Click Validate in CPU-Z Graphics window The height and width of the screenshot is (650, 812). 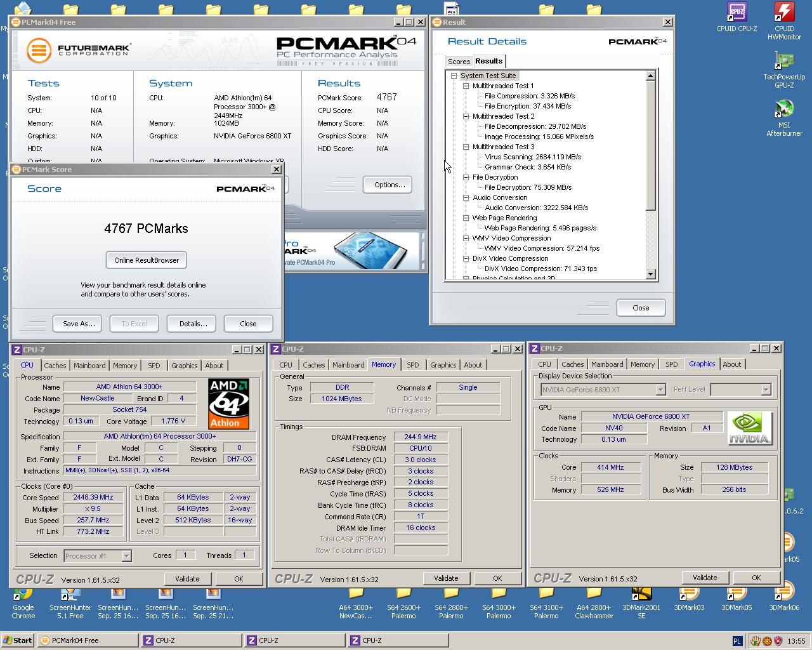705,578
